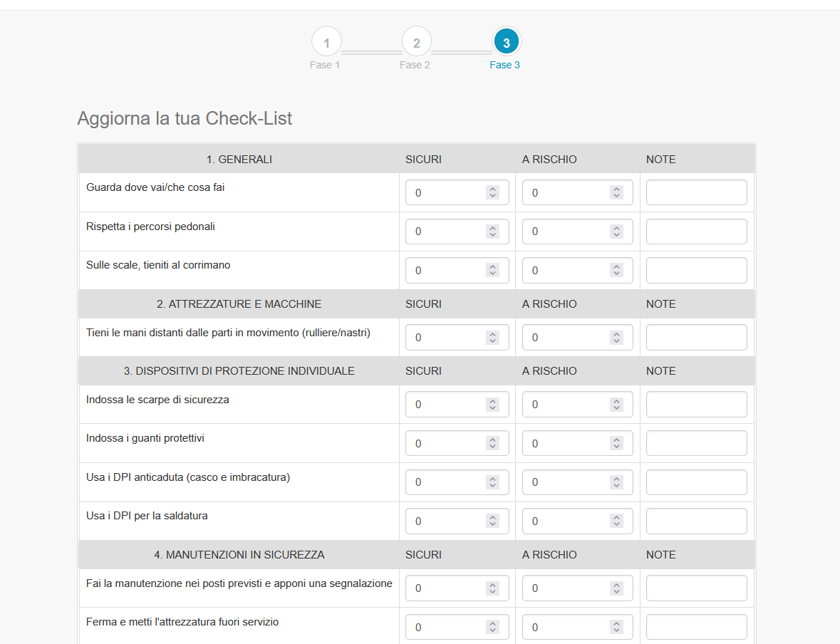Click Note field for 'Tieni le mani distanti' row
840x644 pixels.
(x=696, y=338)
